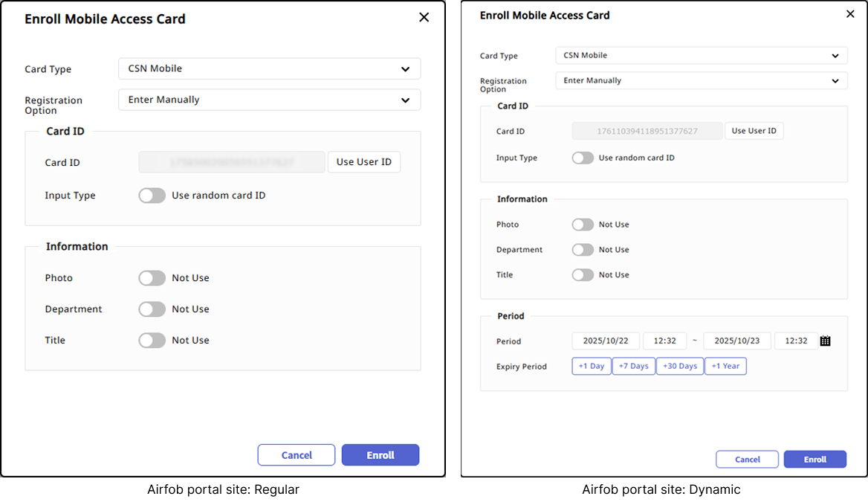Click Cancel in the dialog without Period section
The height and width of the screenshot is (502, 868).
coord(296,455)
